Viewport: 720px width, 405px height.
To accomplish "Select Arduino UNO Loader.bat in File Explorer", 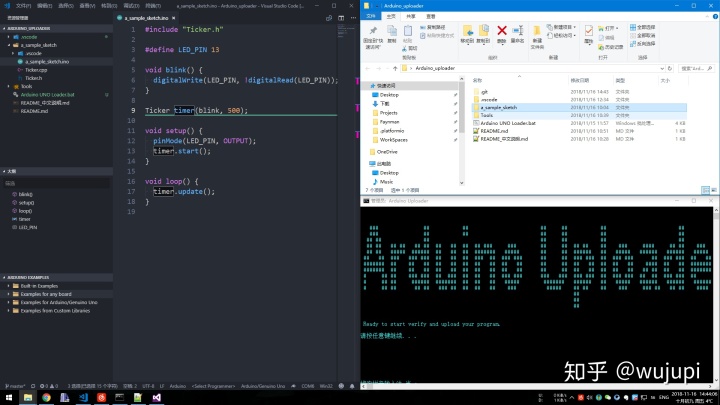I will click(507, 123).
